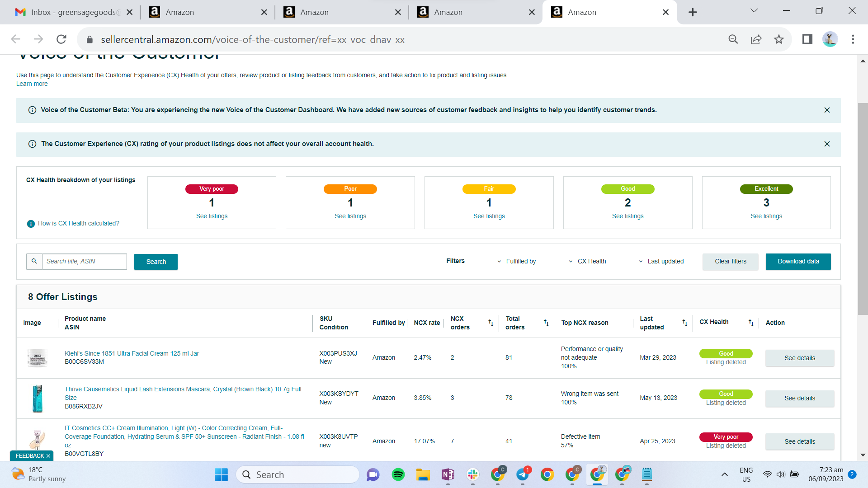Open the weather widget on the taskbar
868x488 pixels.
(x=39, y=474)
